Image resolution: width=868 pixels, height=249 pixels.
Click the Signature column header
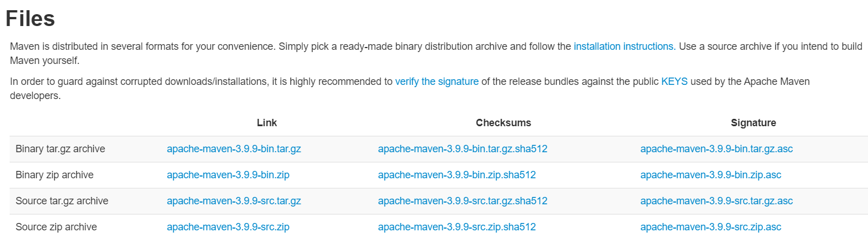point(753,123)
